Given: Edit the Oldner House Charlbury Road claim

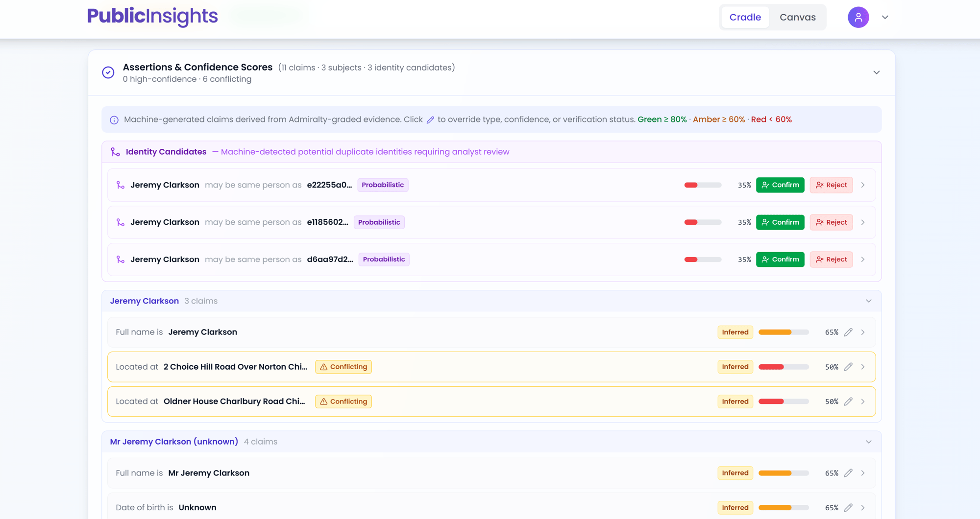Looking at the screenshot, I should point(848,401).
